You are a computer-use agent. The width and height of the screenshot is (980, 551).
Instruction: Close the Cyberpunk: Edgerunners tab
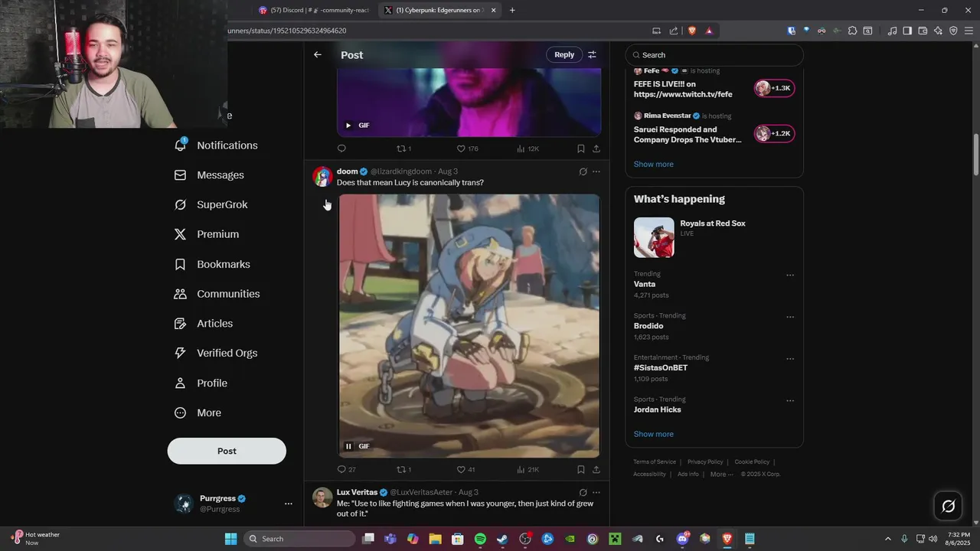[493, 10]
